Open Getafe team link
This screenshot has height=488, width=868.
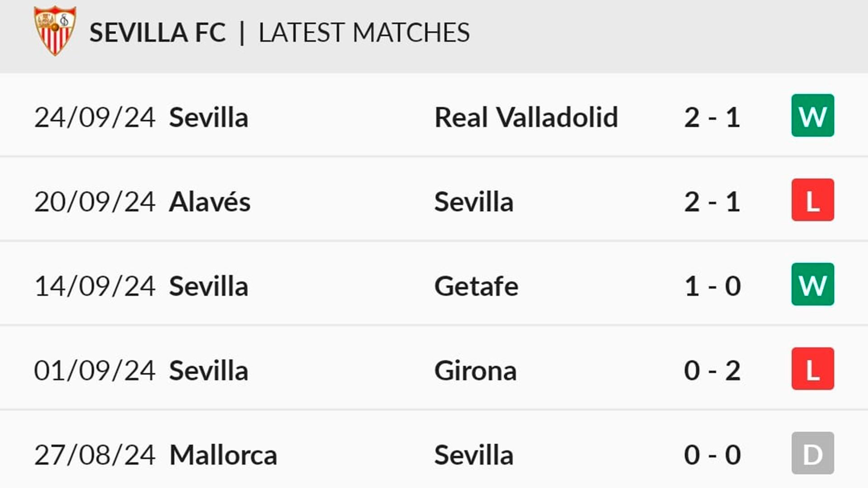pyautogui.click(x=476, y=286)
